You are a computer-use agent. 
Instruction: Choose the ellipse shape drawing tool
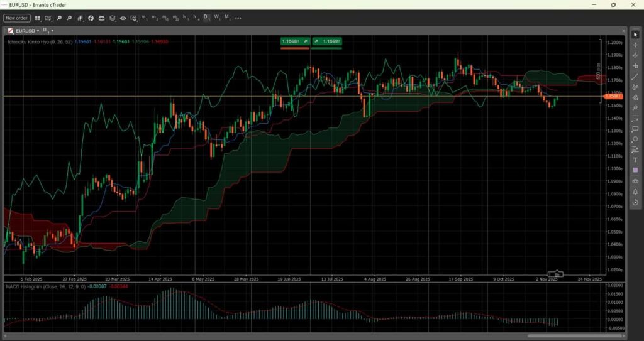tap(635, 139)
